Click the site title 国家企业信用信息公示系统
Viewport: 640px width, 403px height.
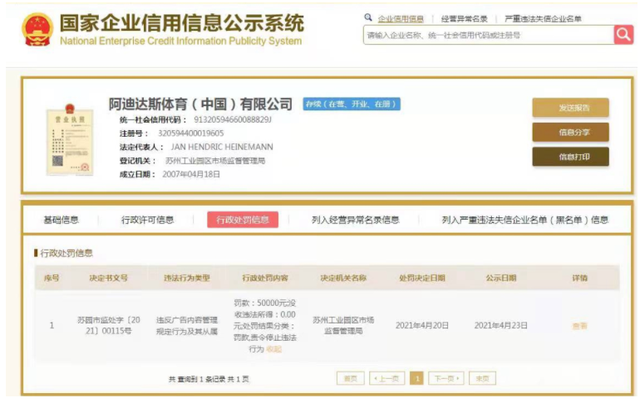point(182,23)
